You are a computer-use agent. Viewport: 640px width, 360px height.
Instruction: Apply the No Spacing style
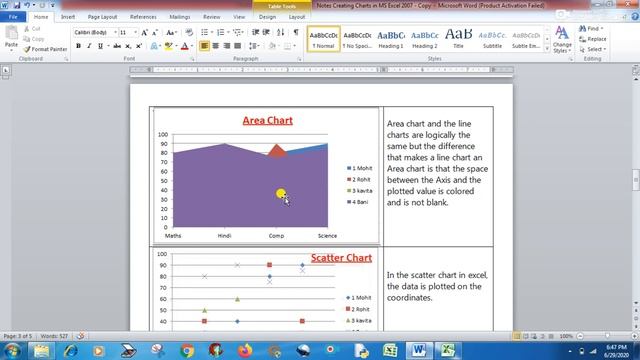coord(357,39)
